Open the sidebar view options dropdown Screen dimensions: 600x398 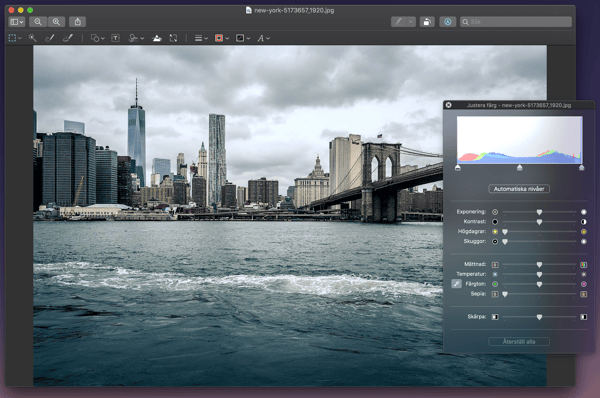tap(16, 22)
